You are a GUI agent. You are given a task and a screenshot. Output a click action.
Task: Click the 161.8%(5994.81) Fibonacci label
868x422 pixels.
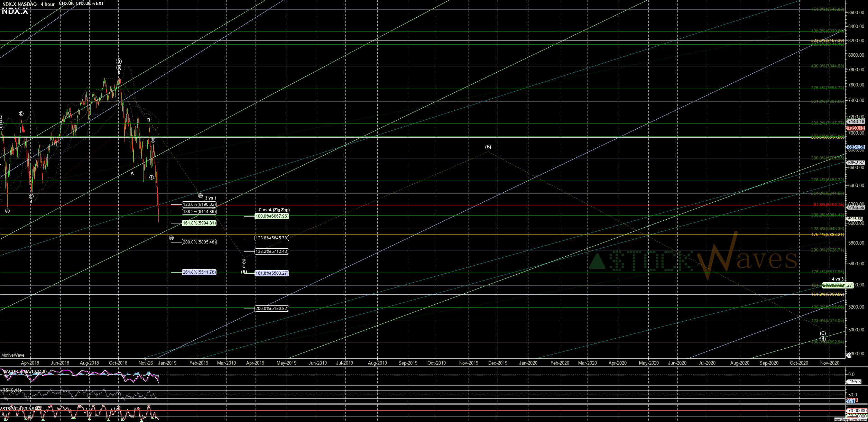(199, 223)
